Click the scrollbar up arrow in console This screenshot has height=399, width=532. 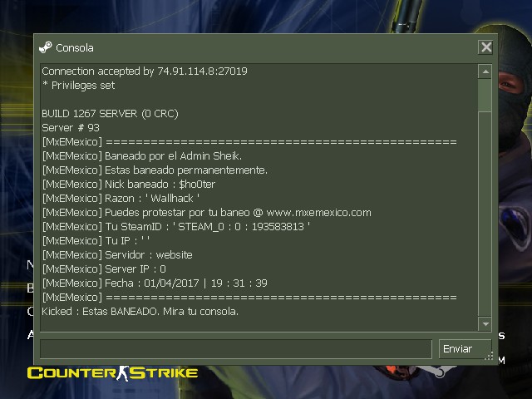[x=485, y=71]
